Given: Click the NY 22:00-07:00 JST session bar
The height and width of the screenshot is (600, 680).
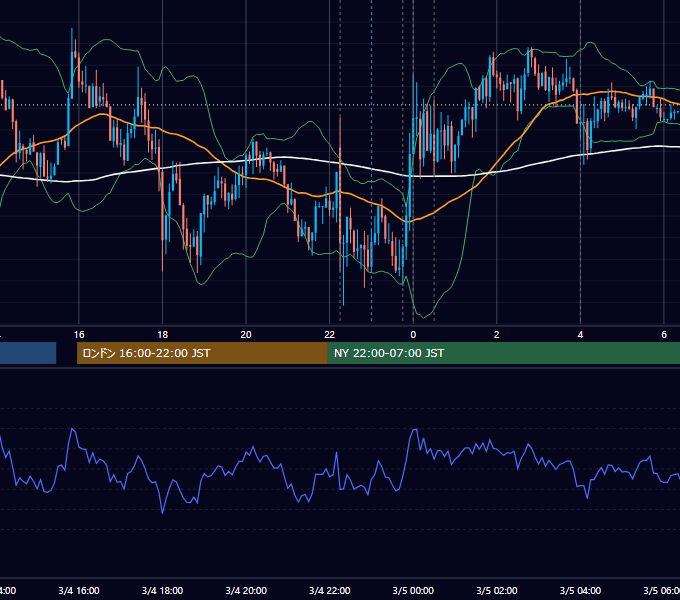Looking at the screenshot, I should coord(503,353).
